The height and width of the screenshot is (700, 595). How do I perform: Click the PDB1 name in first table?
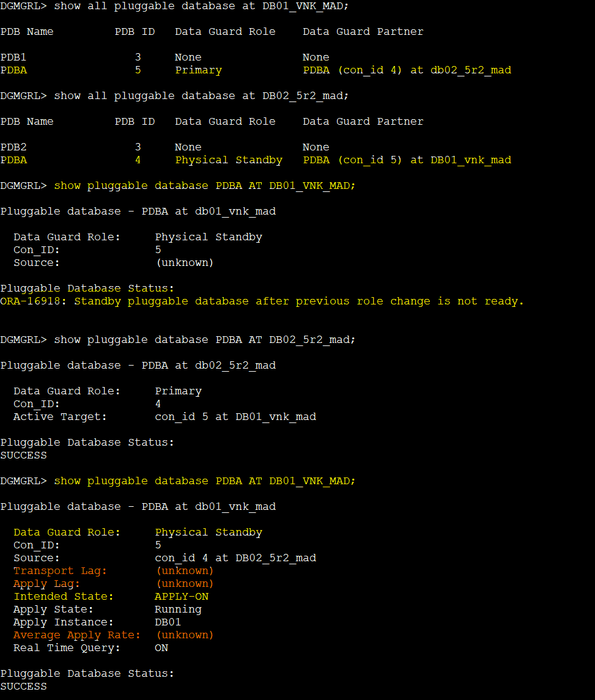[13, 57]
